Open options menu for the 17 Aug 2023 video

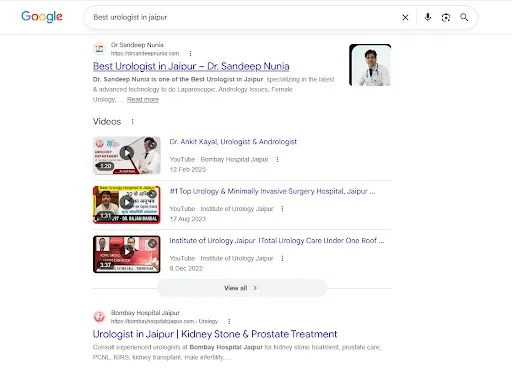282,209
